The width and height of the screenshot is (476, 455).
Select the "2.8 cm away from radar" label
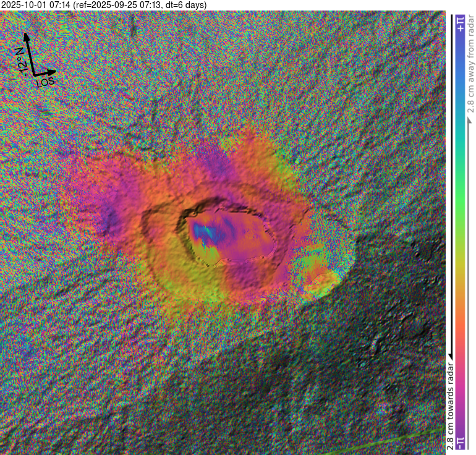coord(470,68)
